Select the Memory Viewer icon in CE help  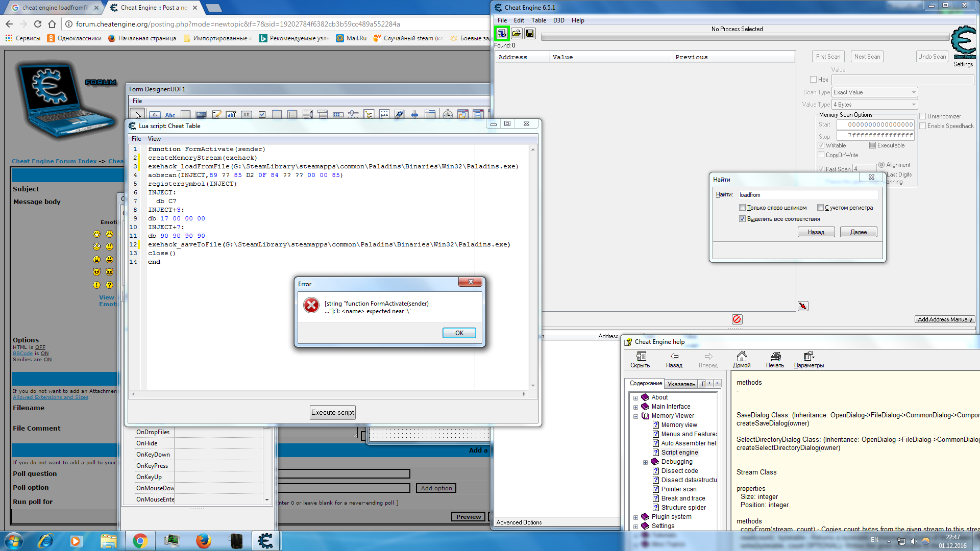coord(646,416)
